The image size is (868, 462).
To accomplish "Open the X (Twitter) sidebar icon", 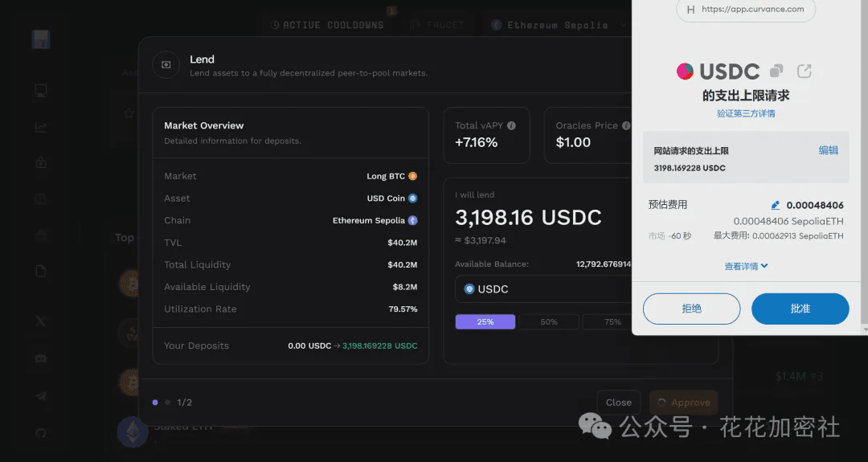I will 41,321.
